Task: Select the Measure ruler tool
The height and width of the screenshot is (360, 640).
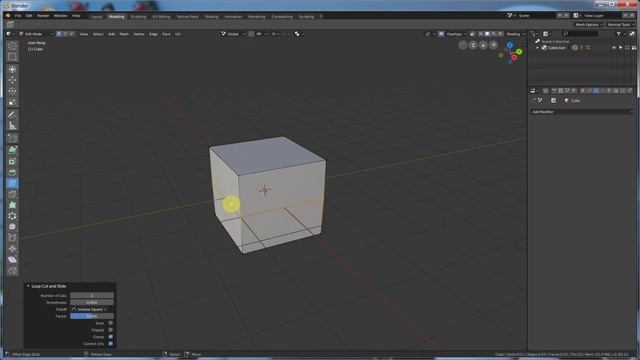Action: pos(12,126)
